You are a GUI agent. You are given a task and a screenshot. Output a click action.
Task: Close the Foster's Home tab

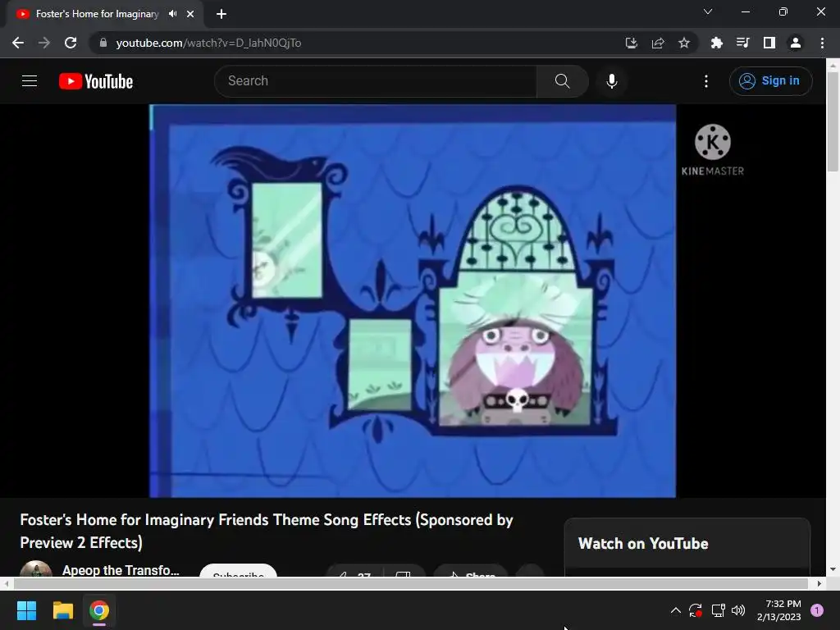[190, 14]
